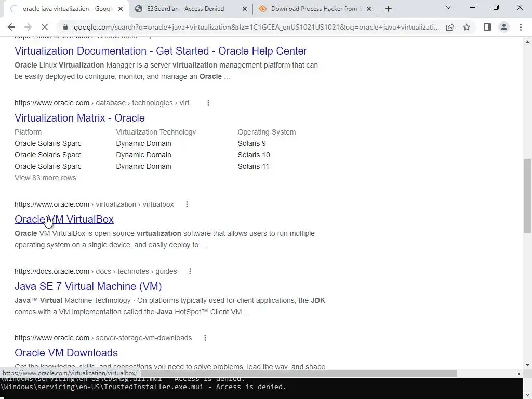The height and width of the screenshot is (399, 532).
Task: Click the Virtualization Technology column header
Action: 156,132
